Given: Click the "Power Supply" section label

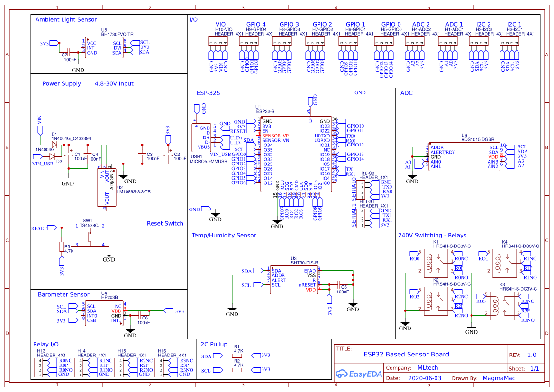Looking at the screenshot, I should tap(62, 84).
